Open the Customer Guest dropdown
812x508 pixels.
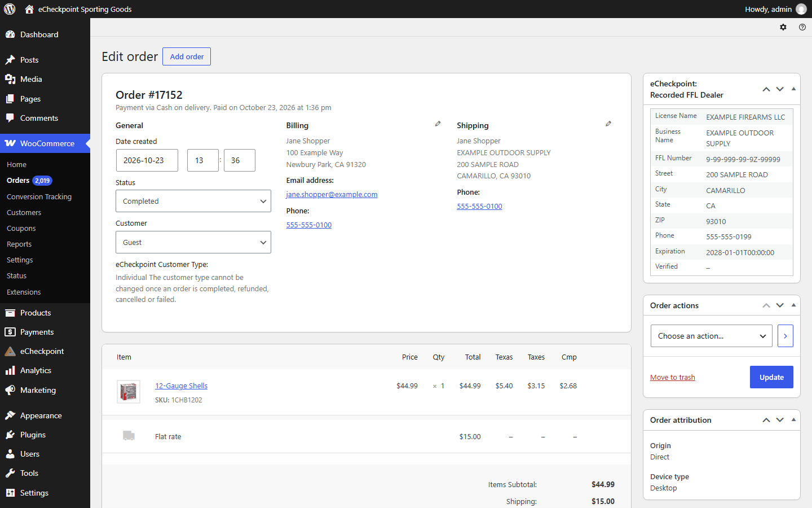click(193, 242)
